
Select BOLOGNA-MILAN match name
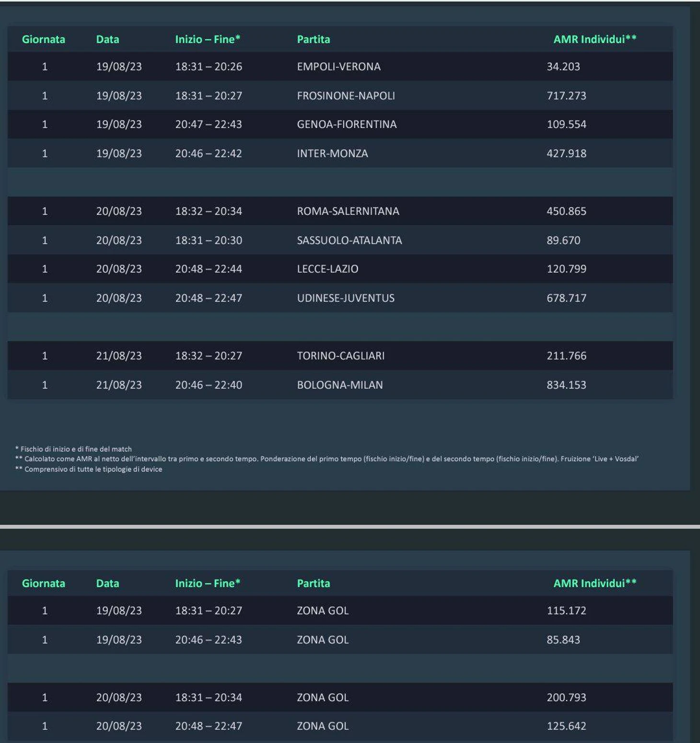pos(340,385)
